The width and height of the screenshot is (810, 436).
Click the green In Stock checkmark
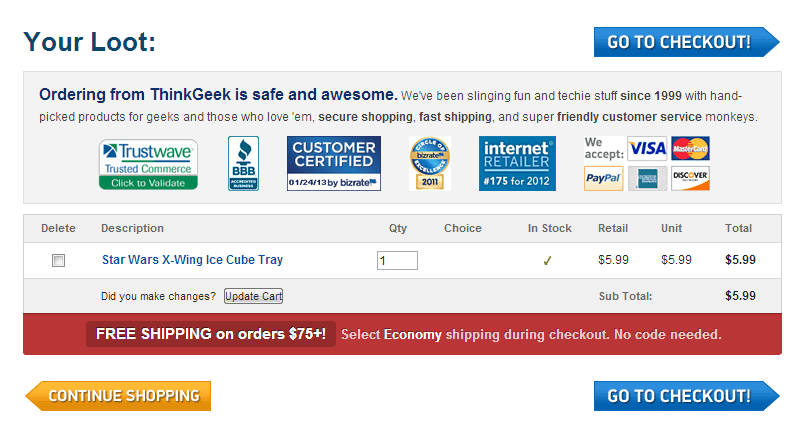click(547, 261)
